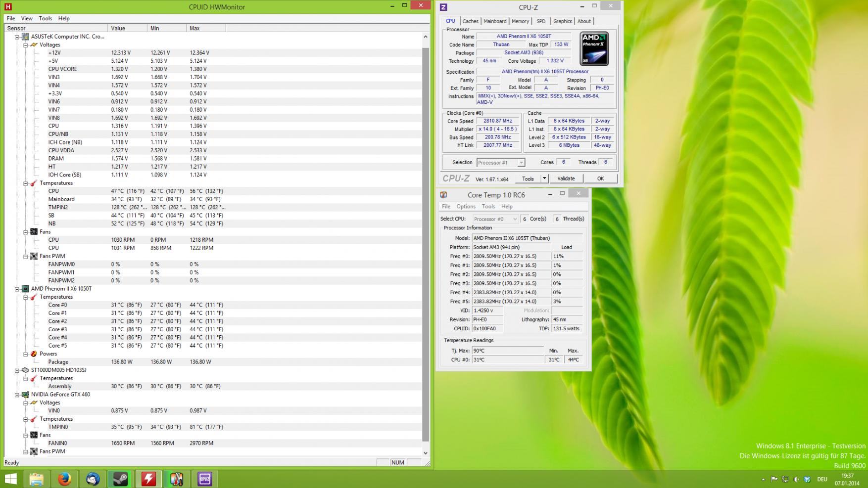Open HWMonitor Help menu

[x=64, y=18]
